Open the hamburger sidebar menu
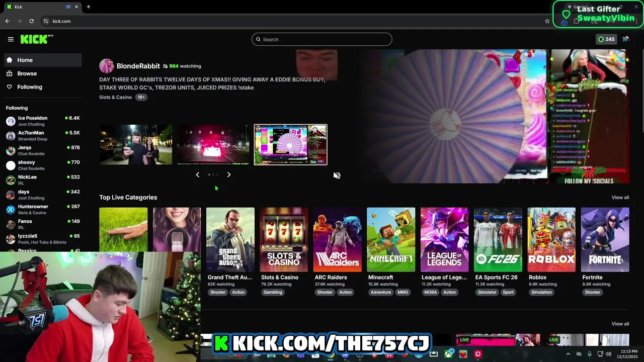The height and width of the screenshot is (362, 644). (11, 39)
